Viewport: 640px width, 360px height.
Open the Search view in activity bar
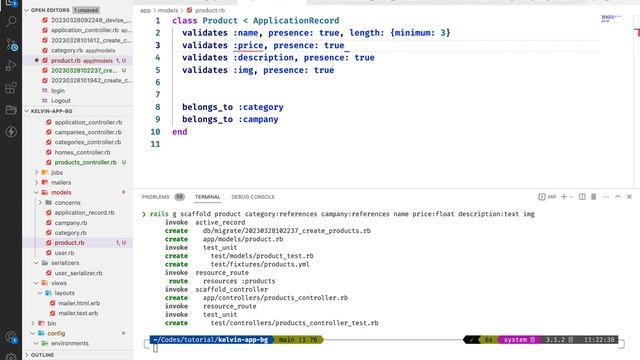pyautogui.click(x=11, y=21)
